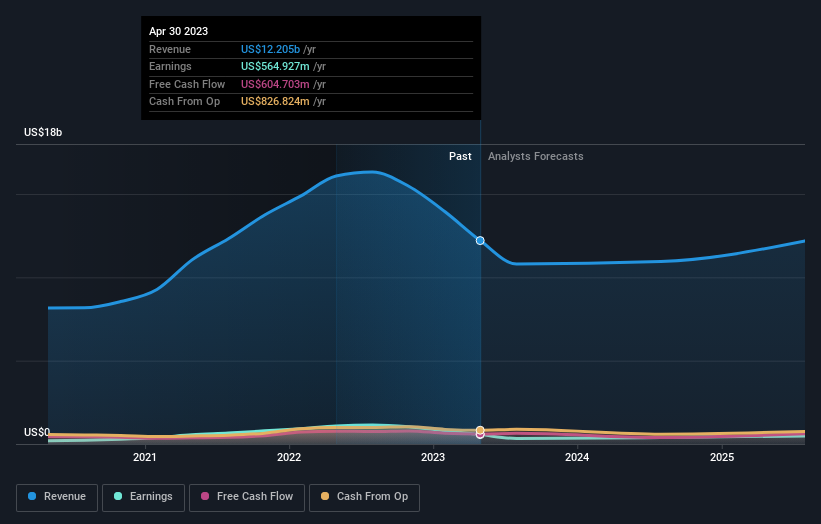Screen dimensions: 821x524
Task: Select the 2025 x-axis label
Action: click(x=722, y=457)
